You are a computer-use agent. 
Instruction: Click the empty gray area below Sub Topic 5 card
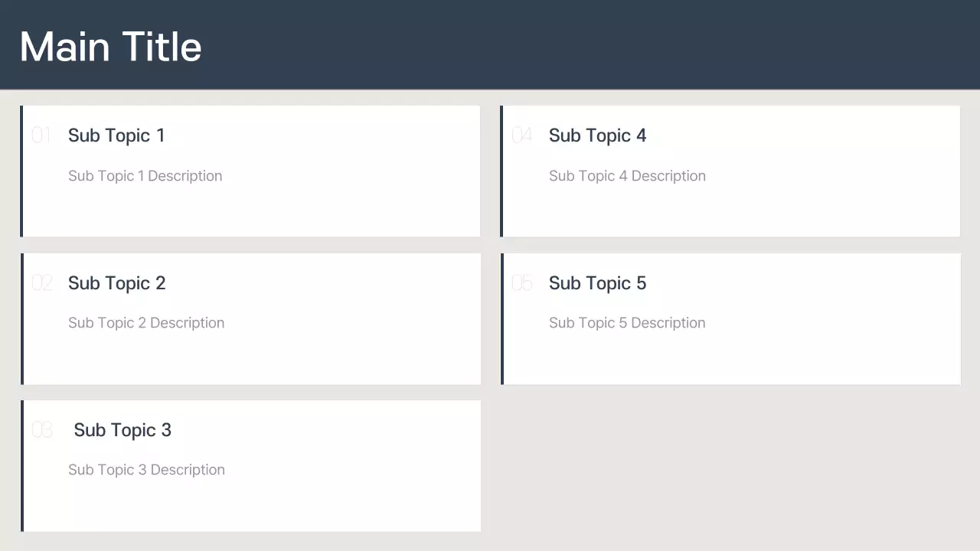click(730, 467)
